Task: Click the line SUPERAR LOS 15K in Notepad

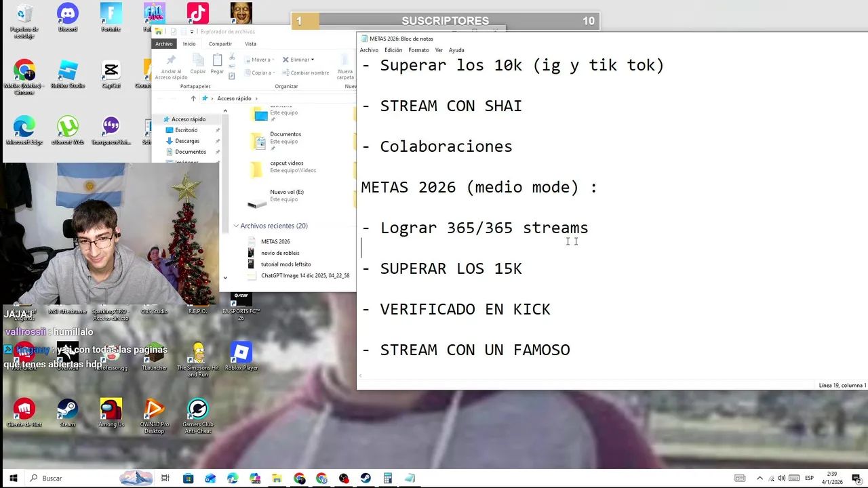Action: coord(451,268)
